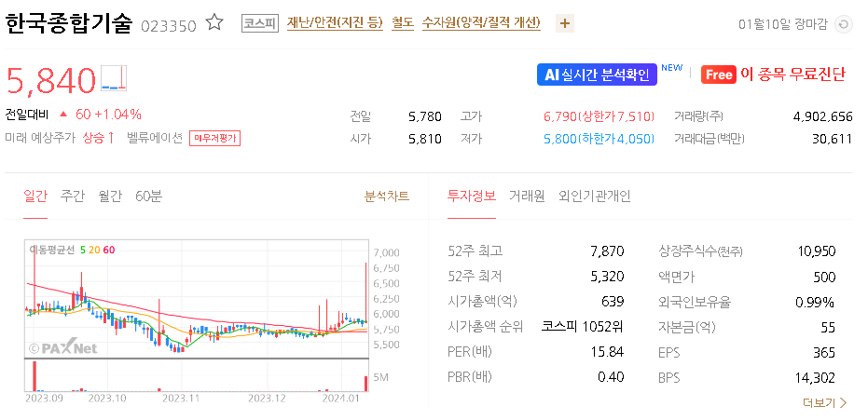Click the 매우저평가 valuation badge
The image size is (868, 420).
click(214, 138)
